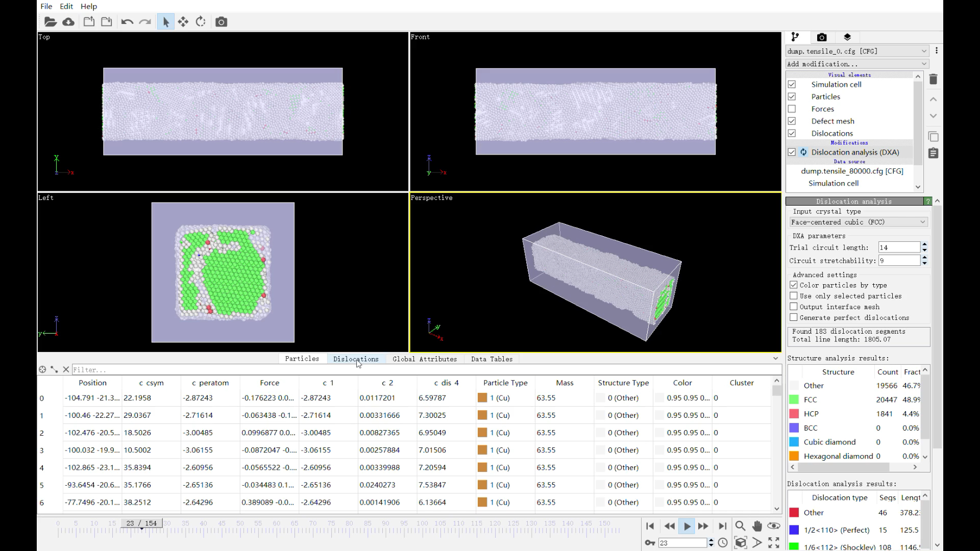Click the green FCC color swatch
This screenshot has height=551, width=980.
[794, 399]
